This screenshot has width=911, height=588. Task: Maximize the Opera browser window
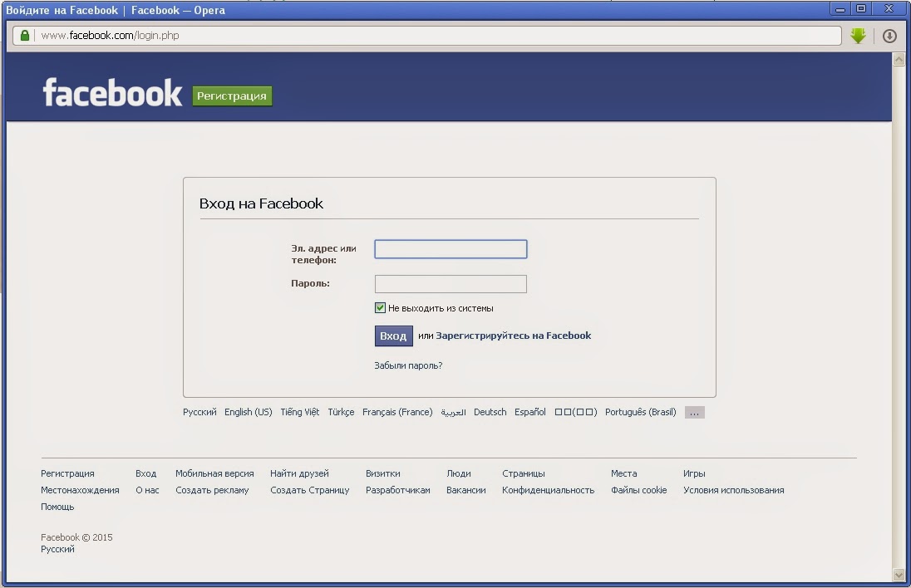tap(861, 9)
